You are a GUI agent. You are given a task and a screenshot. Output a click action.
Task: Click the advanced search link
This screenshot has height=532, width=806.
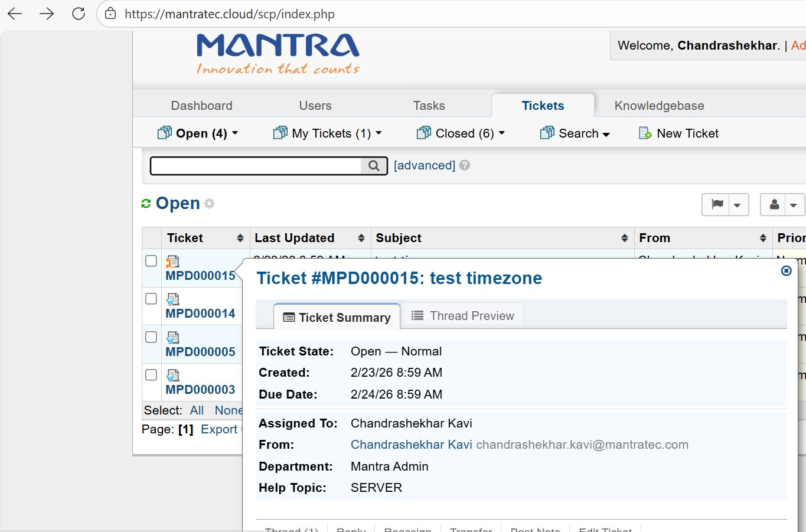pos(424,165)
